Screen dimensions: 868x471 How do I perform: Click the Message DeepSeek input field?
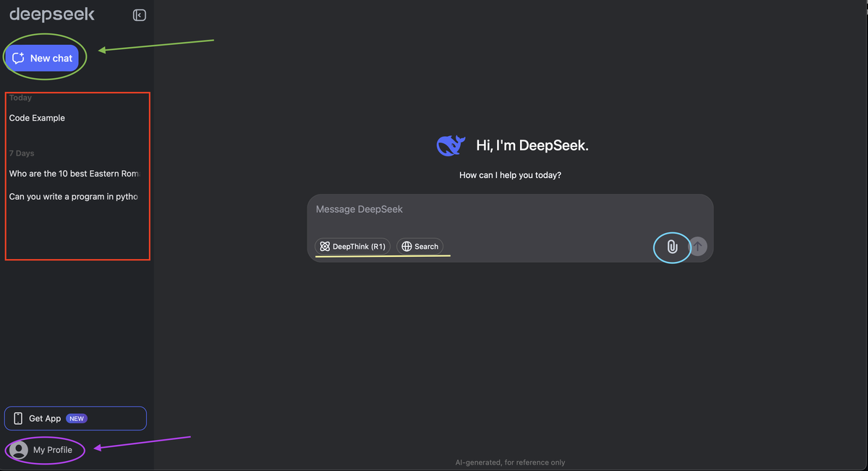[x=510, y=210]
